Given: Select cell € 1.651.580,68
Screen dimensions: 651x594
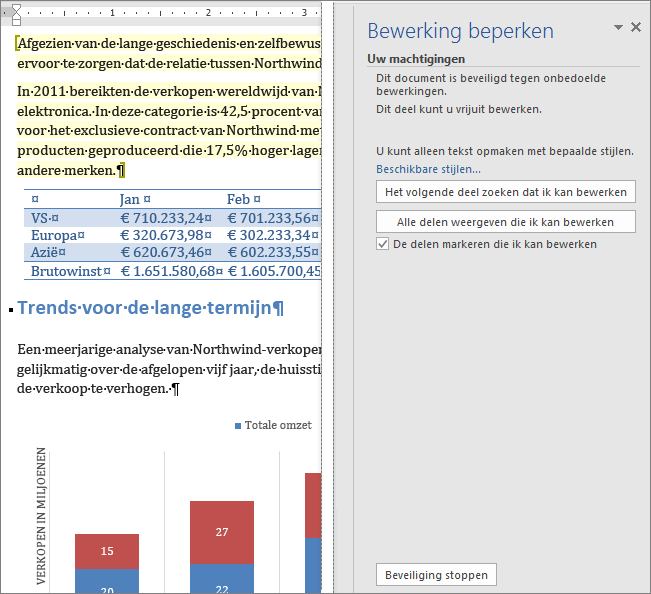Looking at the screenshot, I should 171,271.
